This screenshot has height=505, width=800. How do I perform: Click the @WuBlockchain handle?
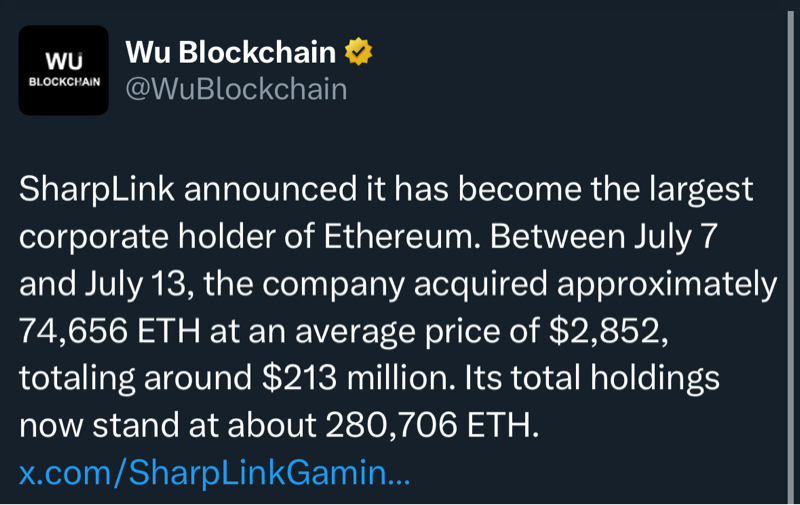pyautogui.click(x=235, y=89)
